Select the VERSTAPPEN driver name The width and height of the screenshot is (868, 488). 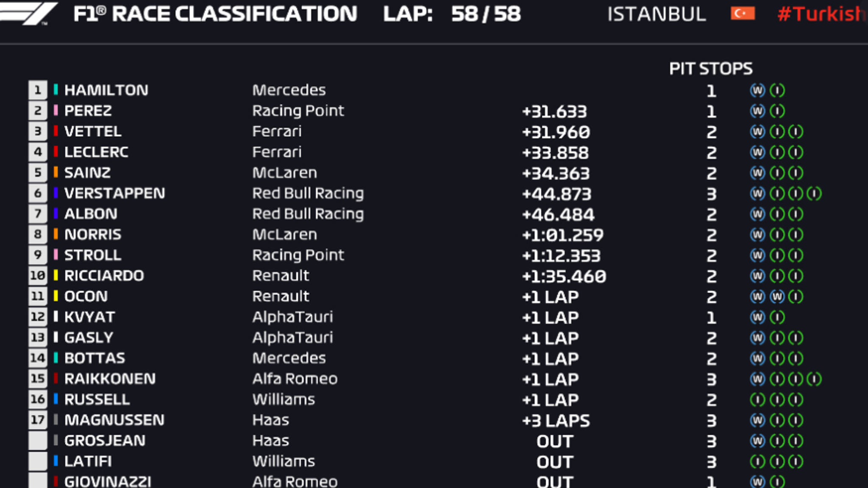pos(114,194)
